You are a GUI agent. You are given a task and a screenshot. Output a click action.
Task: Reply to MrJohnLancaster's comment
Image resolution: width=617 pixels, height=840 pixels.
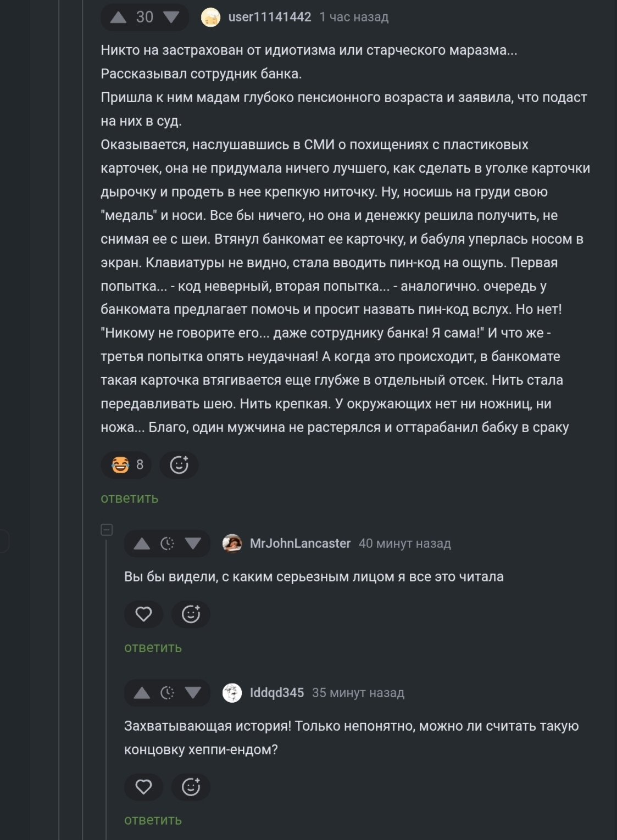153,648
